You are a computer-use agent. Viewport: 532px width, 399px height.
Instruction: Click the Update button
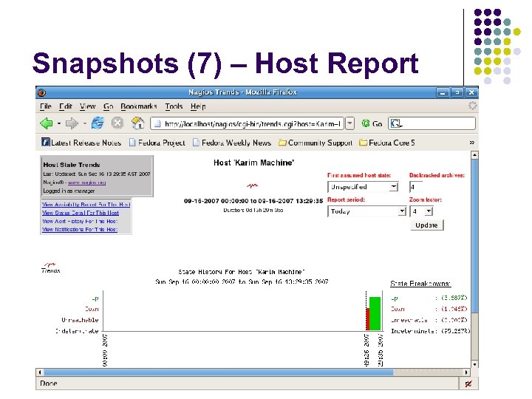(x=426, y=225)
